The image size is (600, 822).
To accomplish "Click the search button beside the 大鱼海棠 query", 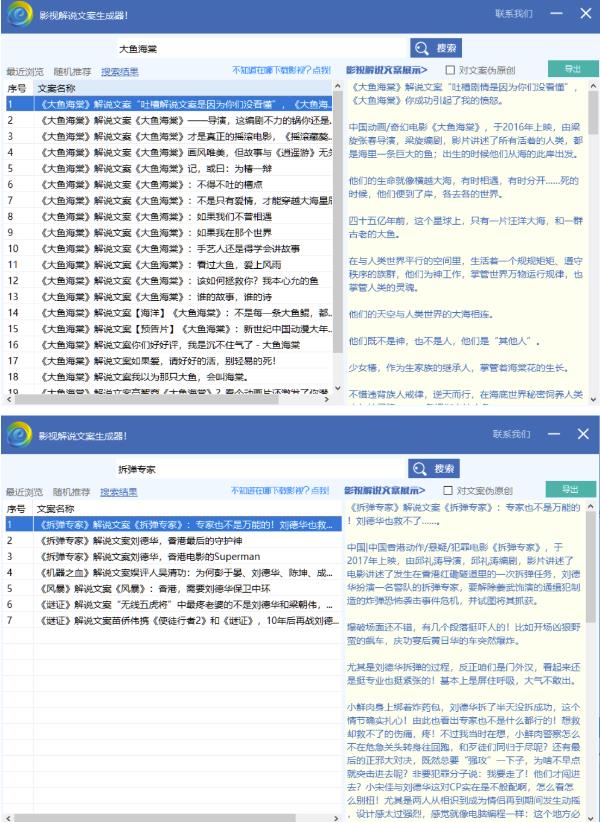I will point(434,48).
